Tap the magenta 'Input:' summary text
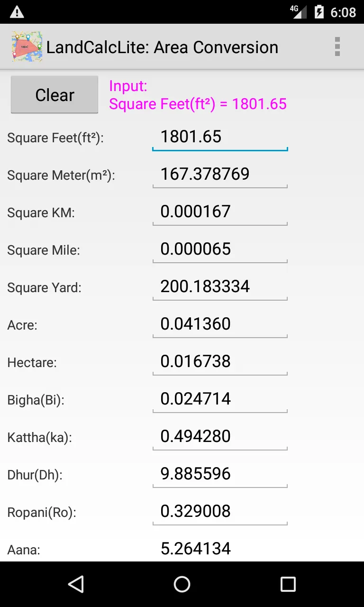The height and width of the screenshot is (607, 364). [198, 95]
